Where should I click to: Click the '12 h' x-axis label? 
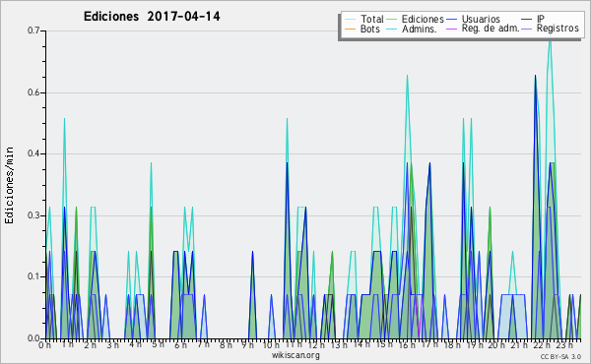pyautogui.click(x=316, y=344)
